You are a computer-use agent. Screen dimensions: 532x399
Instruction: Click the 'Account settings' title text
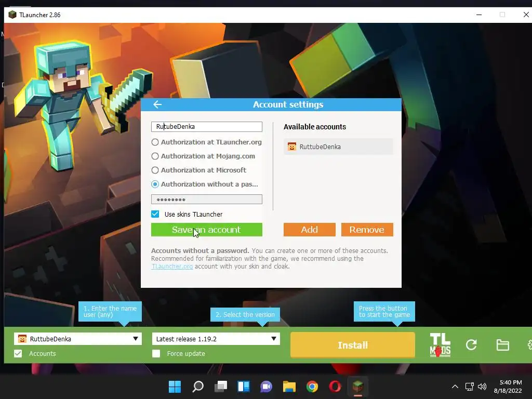pyautogui.click(x=288, y=104)
